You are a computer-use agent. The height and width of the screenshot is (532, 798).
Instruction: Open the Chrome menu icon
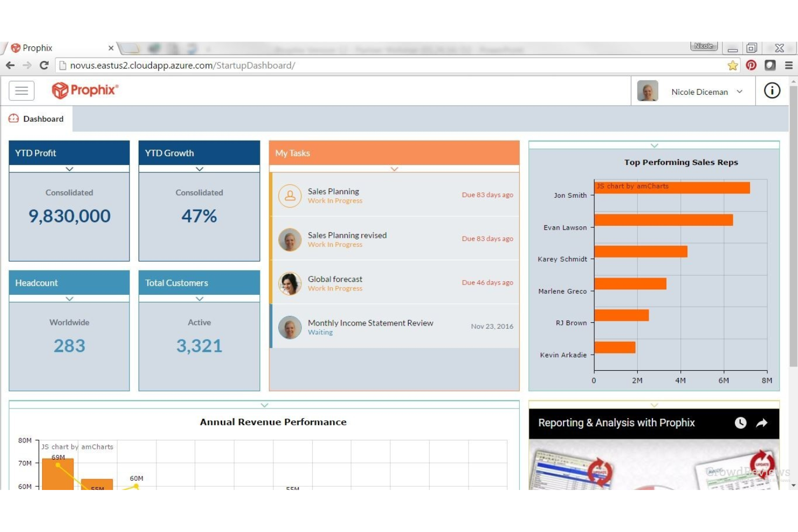tap(788, 65)
